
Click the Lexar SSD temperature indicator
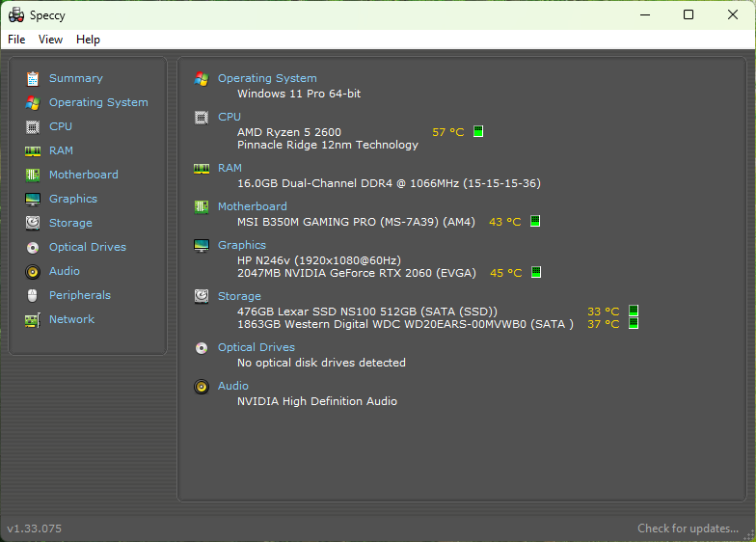(x=634, y=312)
